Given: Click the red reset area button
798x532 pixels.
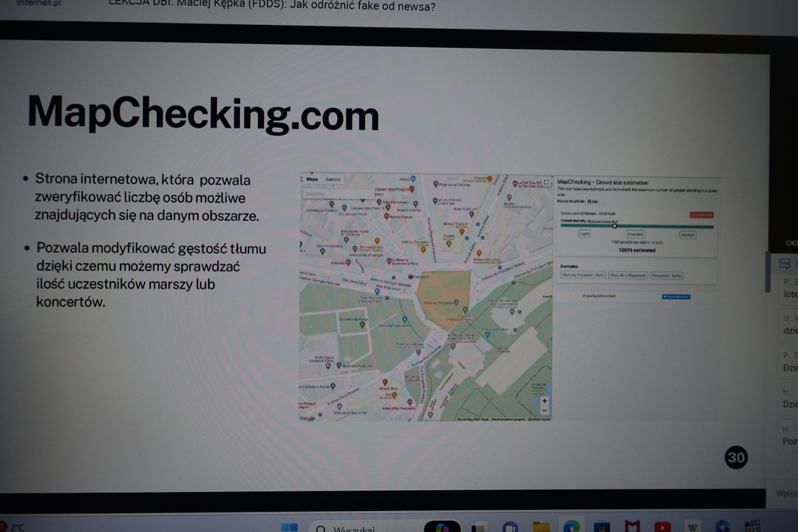Looking at the screenshot, I should pyautogui.click(x=701, y=215).
